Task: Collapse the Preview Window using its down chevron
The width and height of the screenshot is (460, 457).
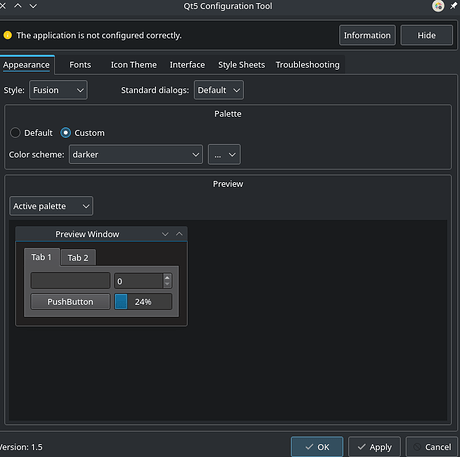Action: pyautogui.click(x=165, y=234)
